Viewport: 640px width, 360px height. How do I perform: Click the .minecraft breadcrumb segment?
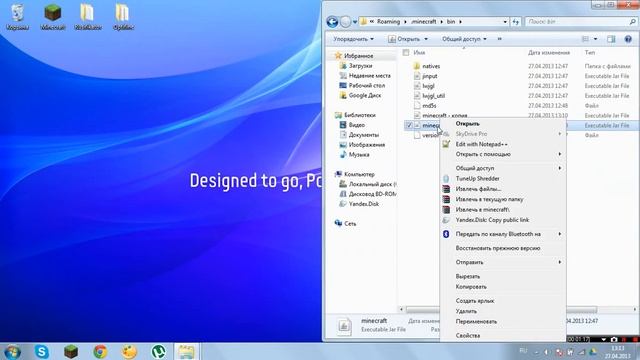tap(424, 22)
